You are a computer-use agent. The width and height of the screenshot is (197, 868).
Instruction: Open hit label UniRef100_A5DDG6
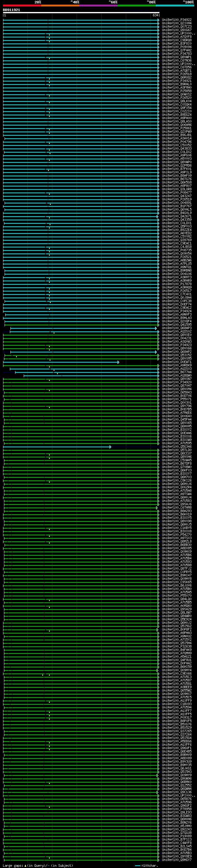(x=177, y=741)
